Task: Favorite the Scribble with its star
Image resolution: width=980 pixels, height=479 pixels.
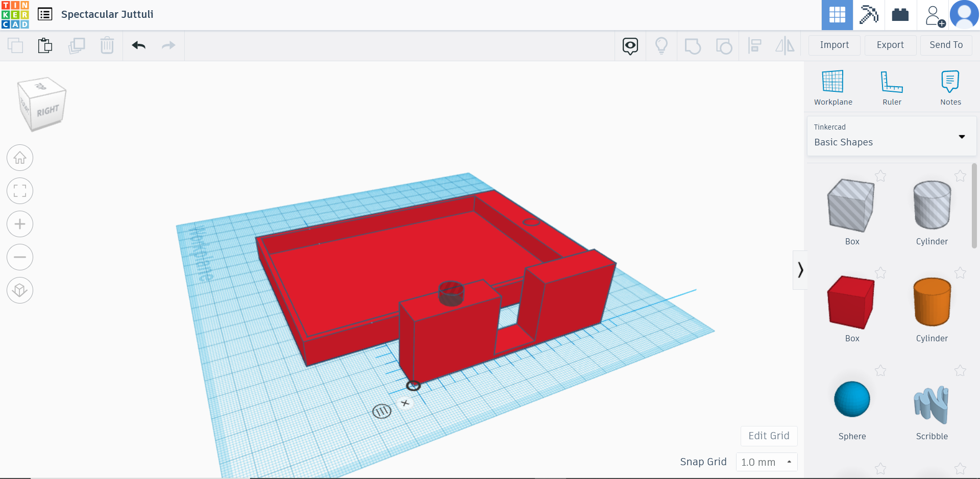Action: pyautogui.click(x=960, y=371)
